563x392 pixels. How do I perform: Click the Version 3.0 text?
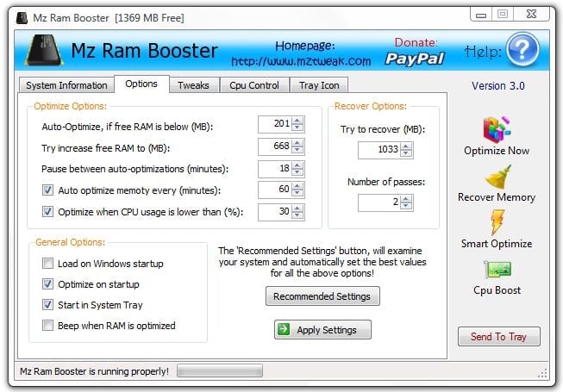[498, 86]
